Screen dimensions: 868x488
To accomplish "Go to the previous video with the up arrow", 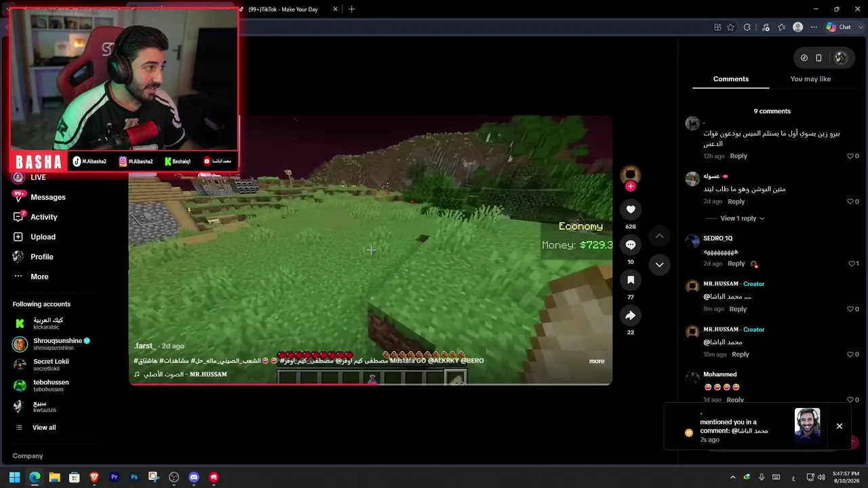I will (x=659, y=236).
